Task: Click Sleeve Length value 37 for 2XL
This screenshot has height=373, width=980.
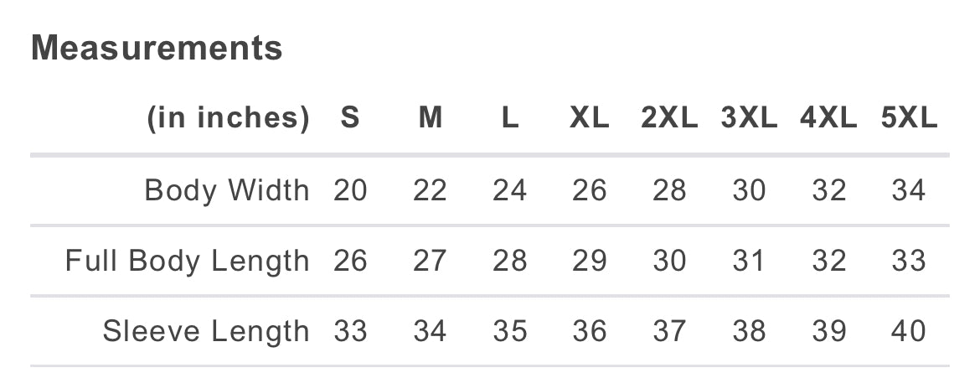Action: [669, 331]
